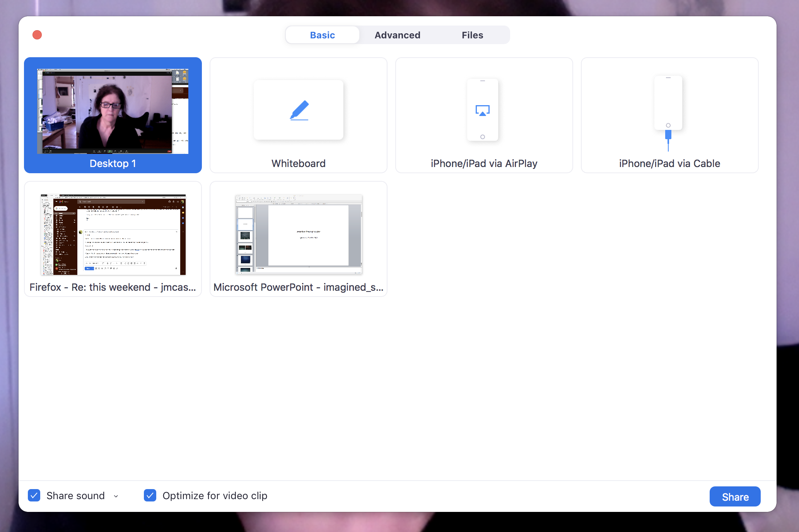The image size is (799, 532).
Task: Click the Desktop 1 label
Action: click(x=113, y=164)
